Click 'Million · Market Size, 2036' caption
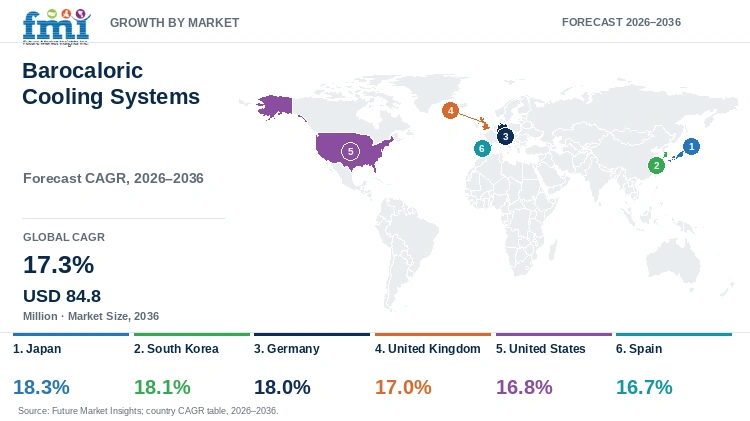Viewport: 750px width, 421px height. point(91,316)
